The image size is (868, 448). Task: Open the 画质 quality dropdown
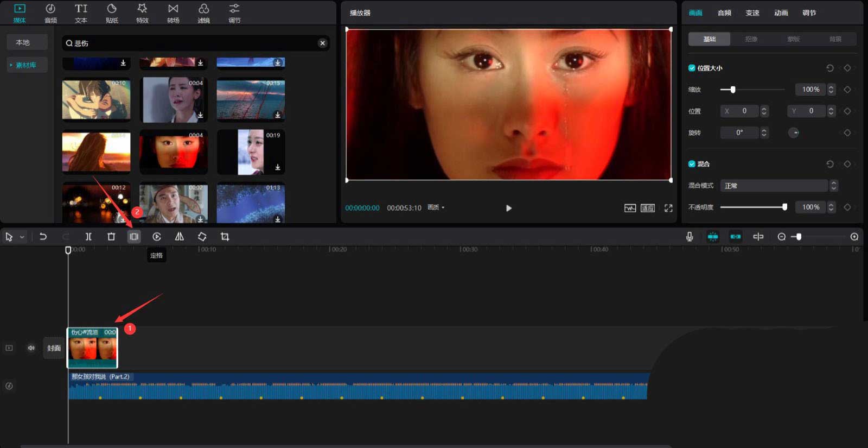436,207
